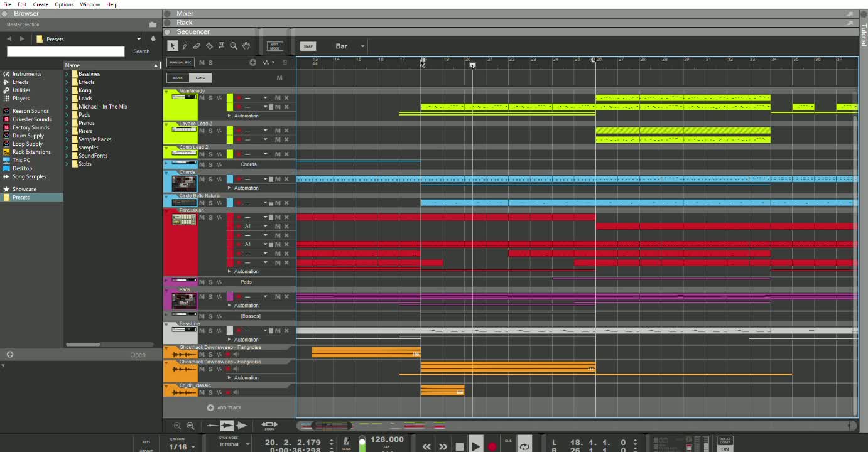This screenshot has height=452, width=868.
Task: Select Factory Sounds in browser sidebar
Action: [x=31, y=127]
